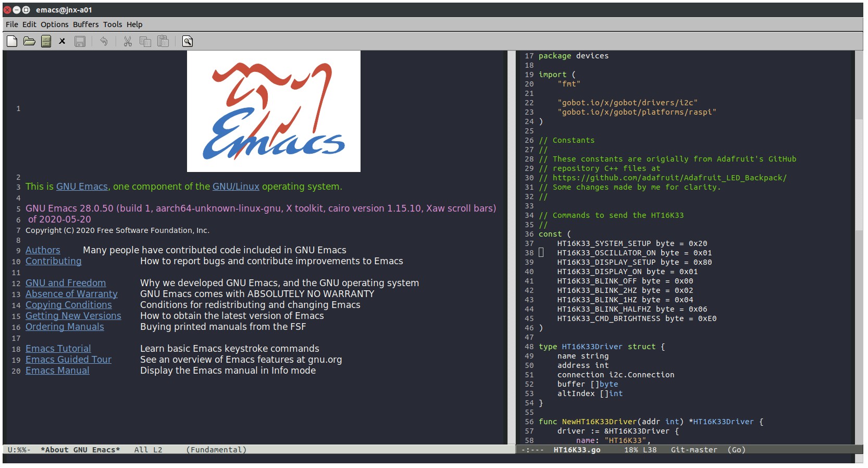Open the File menu

(12, 24)
